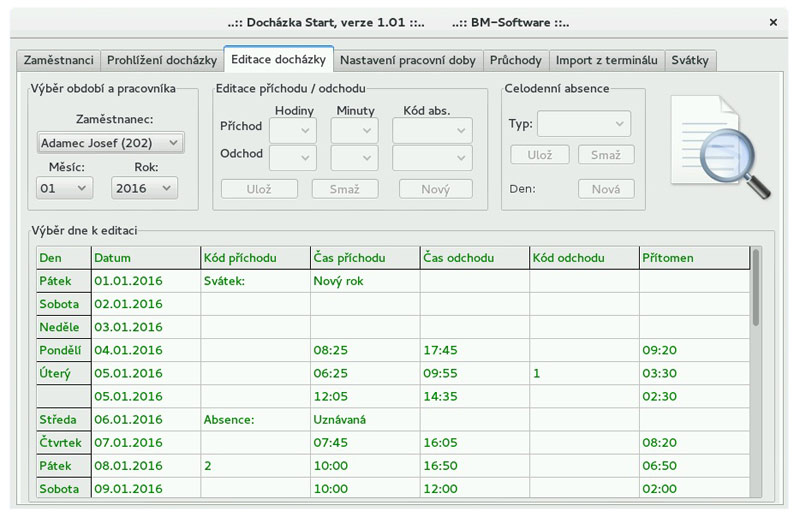Expand the Měsíc month dropdown

coord(65,187)
